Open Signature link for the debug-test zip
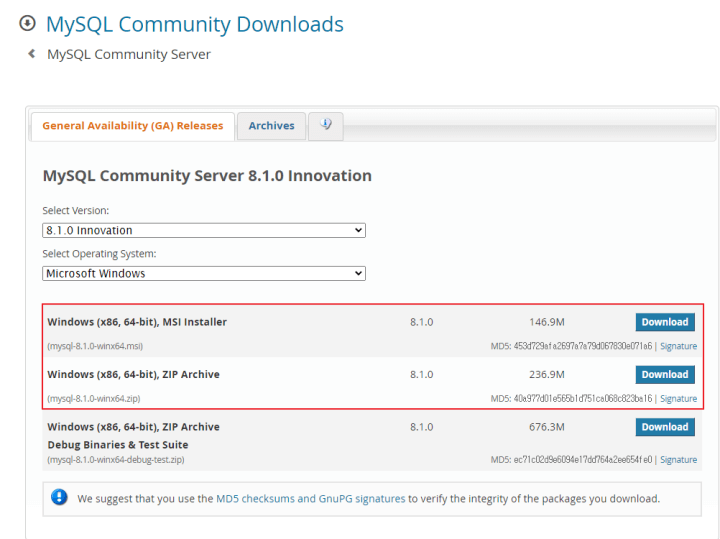720x539 pixels. pos(678,460)
